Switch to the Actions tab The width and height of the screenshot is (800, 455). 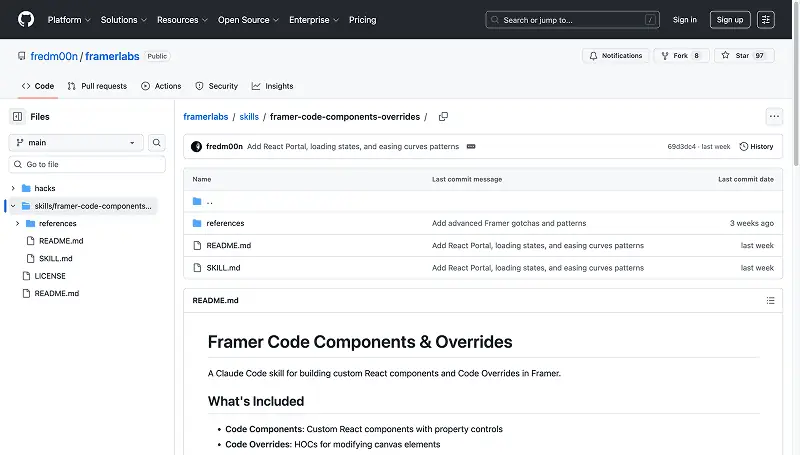pyautogui.click(x=161, y=86)
